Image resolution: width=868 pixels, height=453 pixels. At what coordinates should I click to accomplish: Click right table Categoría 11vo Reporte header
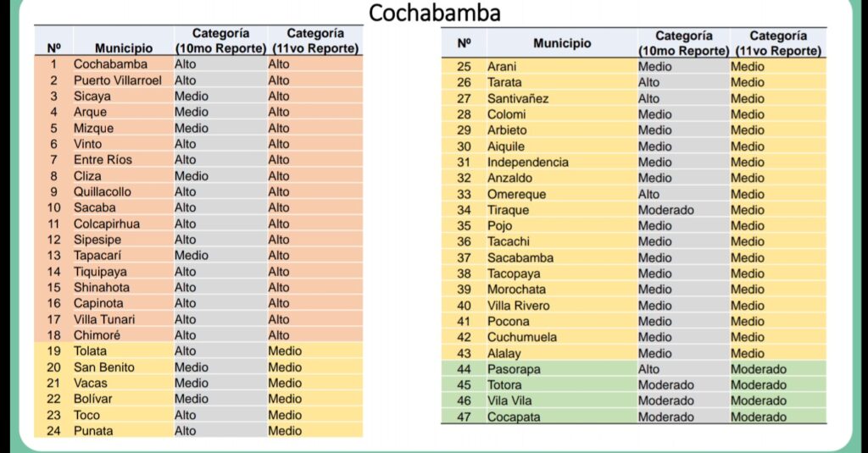pos(777,43)
